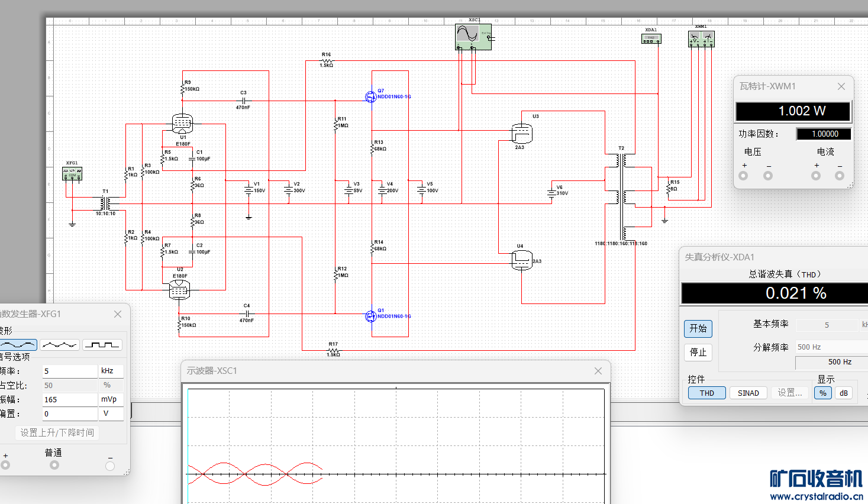Click the XWM1 wattmeter instrument icon
Screen dimensions: 868x504
point(701,39)
